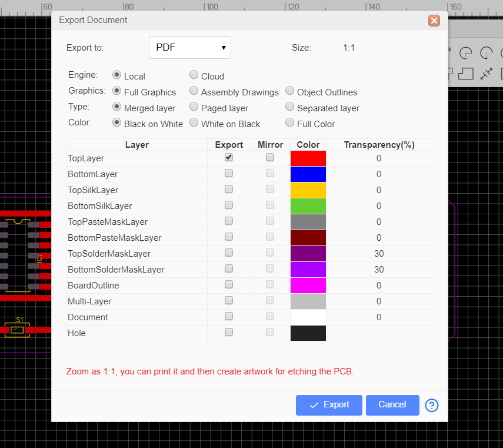Select the stepped solid region shape tool
The width and height of the screenshot is (503, 448).
click(x=466, y=74)
